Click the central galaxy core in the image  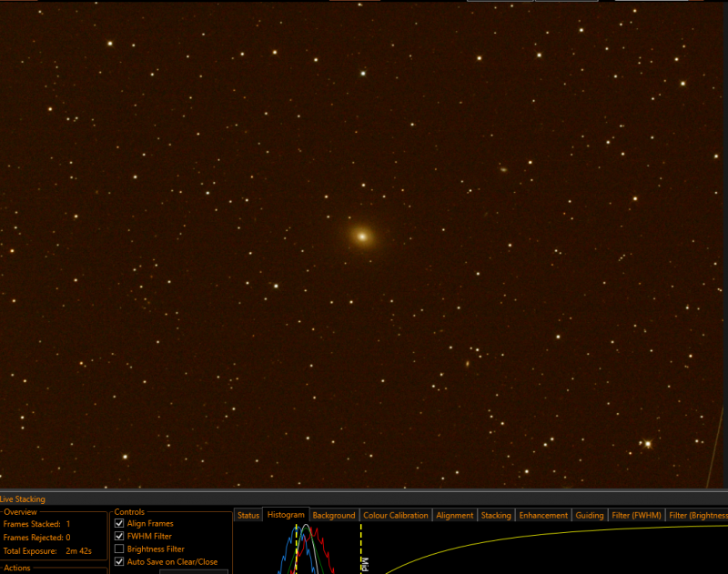coord(362,237)
